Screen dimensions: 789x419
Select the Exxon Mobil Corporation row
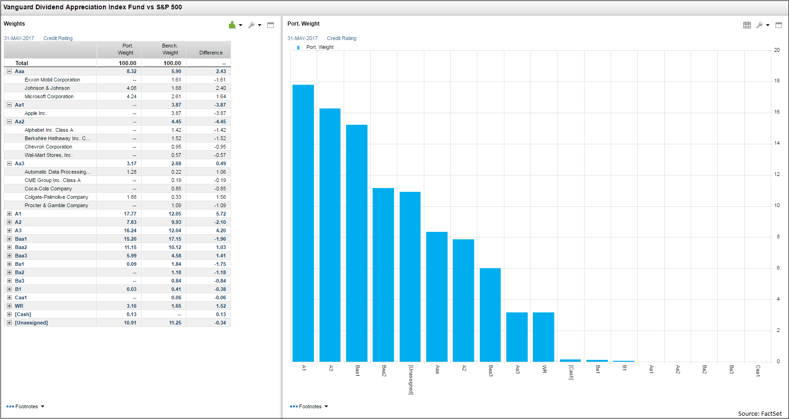(x=118, y=79)
